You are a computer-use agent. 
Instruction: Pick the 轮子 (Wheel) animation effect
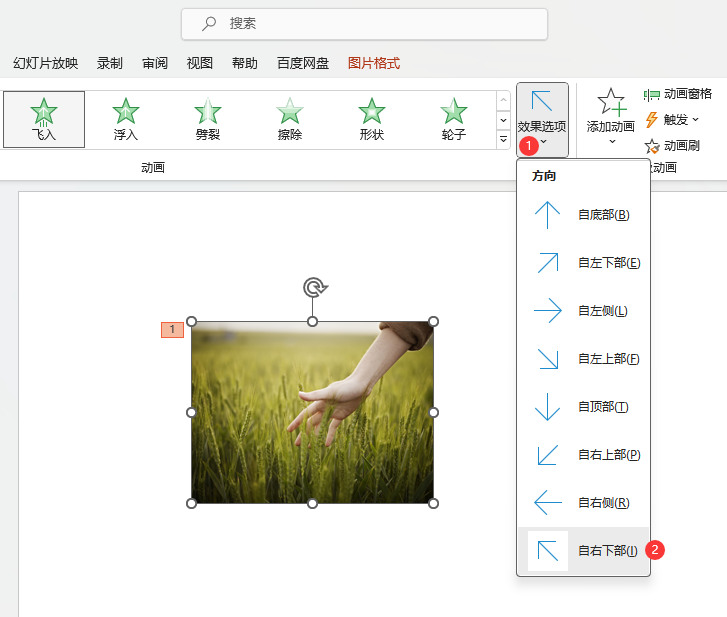pos(454,120)
